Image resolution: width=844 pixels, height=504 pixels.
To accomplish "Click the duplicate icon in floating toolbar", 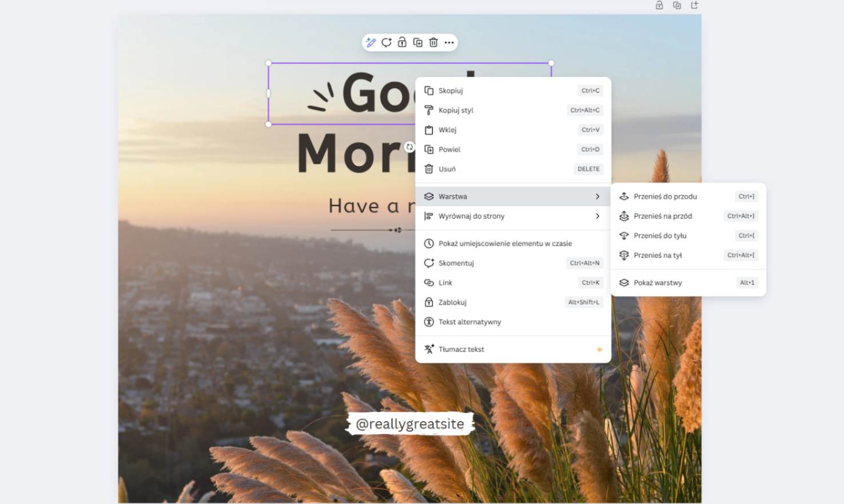I will click(418, 42).
